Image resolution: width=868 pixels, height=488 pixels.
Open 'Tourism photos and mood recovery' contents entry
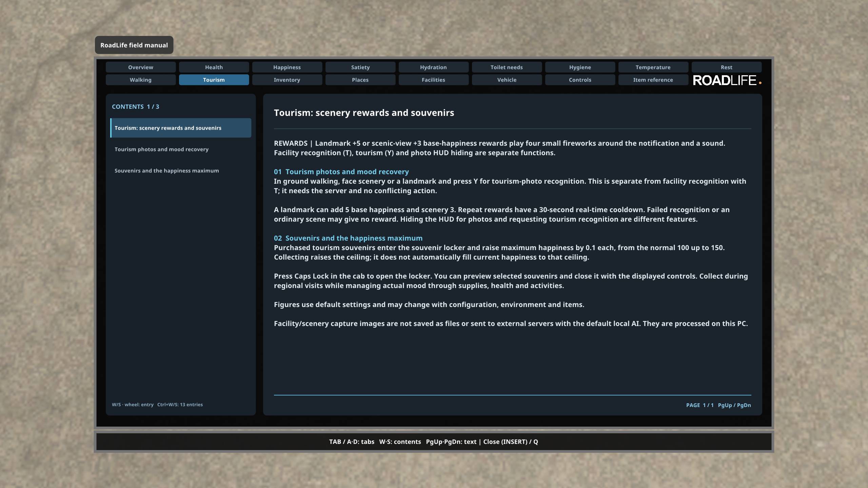point(181,149)
